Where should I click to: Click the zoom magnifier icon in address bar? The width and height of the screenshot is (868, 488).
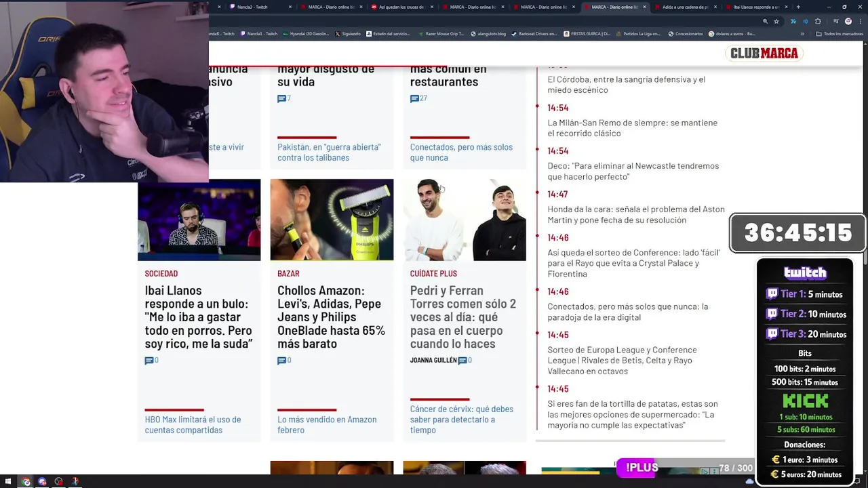point(766,21)
